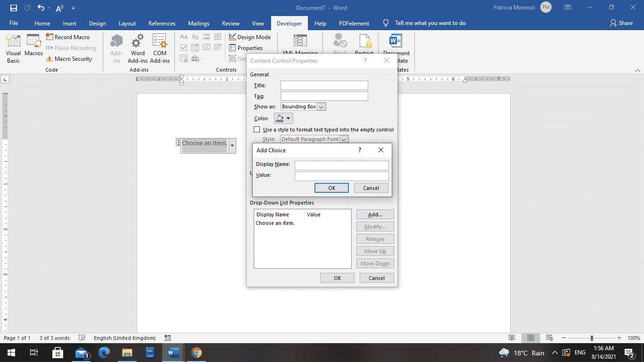This screenshot has width=644, height=362.
Task: Open Macro Security settings
Action: [71, 58]
